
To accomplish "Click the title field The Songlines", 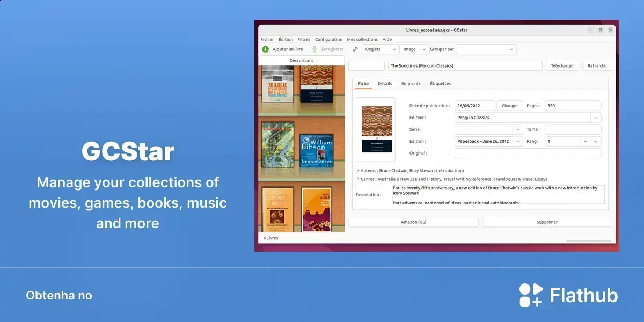I will coord(465,65).
